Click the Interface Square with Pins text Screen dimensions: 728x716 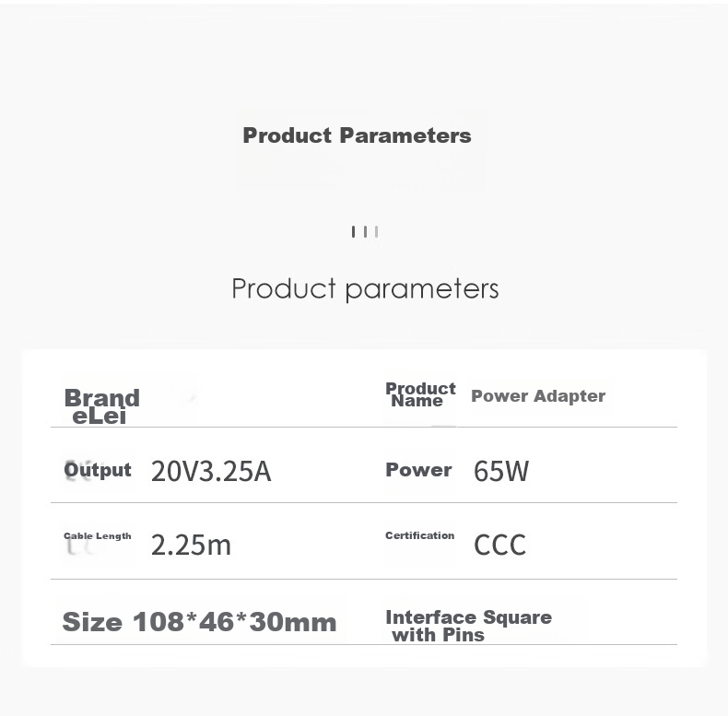(468, 626)
